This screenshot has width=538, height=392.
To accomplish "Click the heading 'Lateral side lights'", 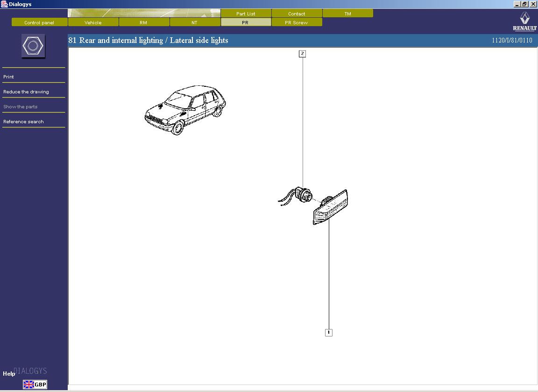I will tap(199, 40).
